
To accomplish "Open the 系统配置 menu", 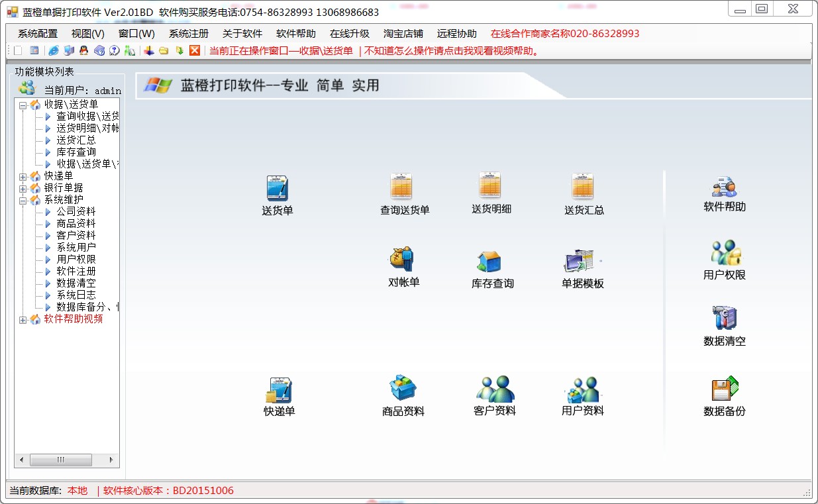I will (38, 33).
